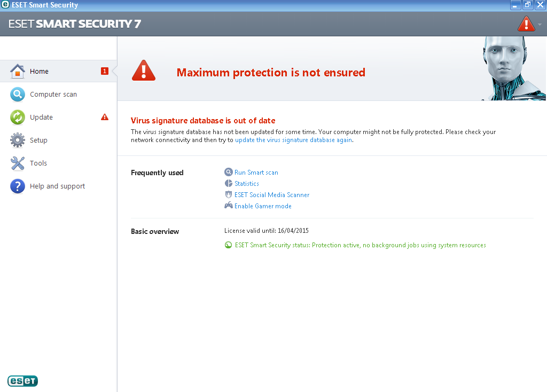Click 'update the virus signature database again' link
This screenshot has height=392, width=547.
[293, 140]
